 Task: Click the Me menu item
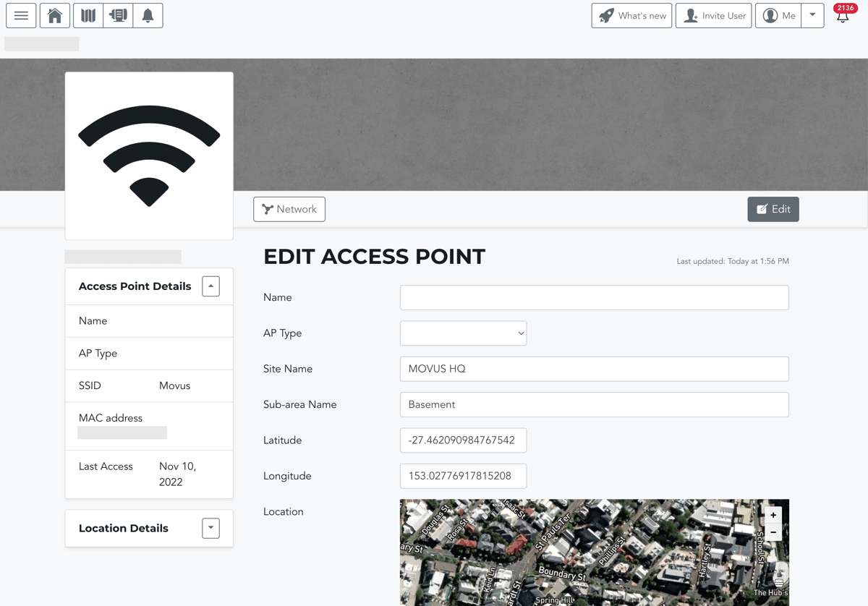778,15
